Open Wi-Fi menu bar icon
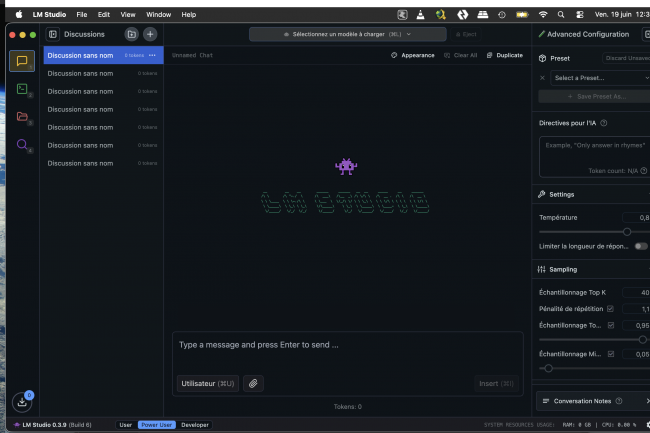The height and width of the screenshot is (433, 650). [x=543, y=15]
